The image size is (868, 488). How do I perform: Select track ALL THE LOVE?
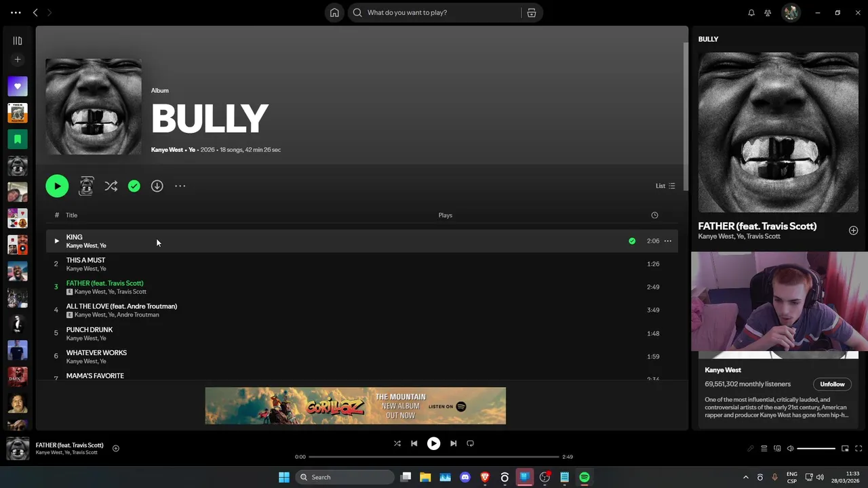[362, 310]
